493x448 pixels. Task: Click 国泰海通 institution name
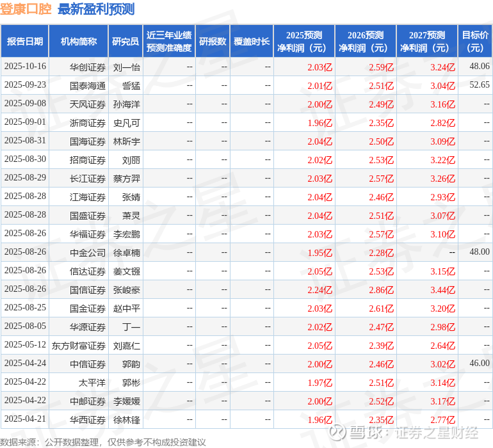click(x=88, y=86)
